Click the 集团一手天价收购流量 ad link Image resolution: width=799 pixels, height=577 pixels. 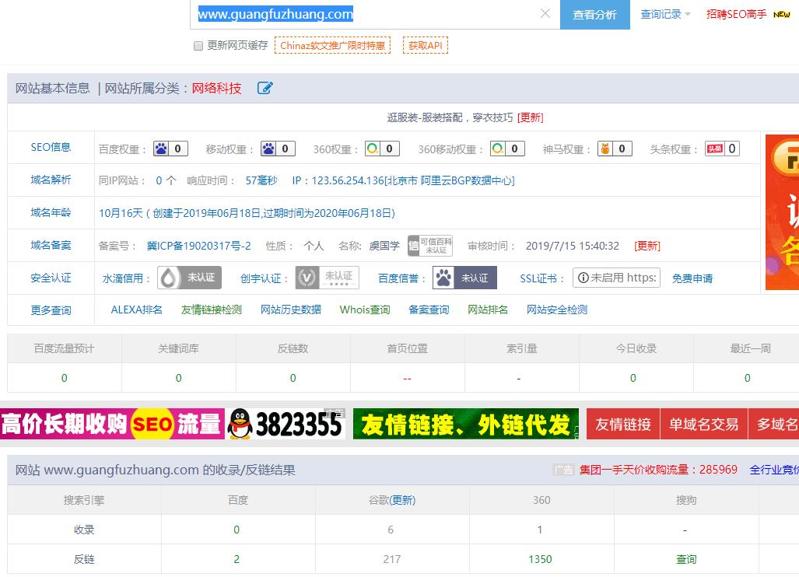(658, 469)
